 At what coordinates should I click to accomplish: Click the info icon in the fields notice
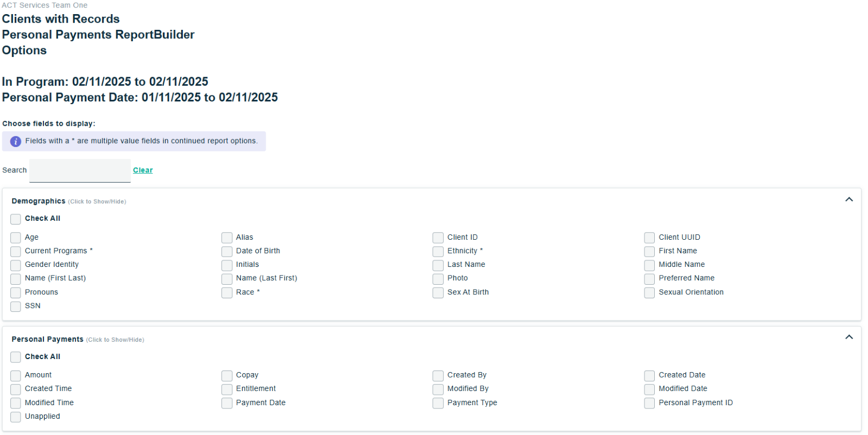(x=16, y=141)
